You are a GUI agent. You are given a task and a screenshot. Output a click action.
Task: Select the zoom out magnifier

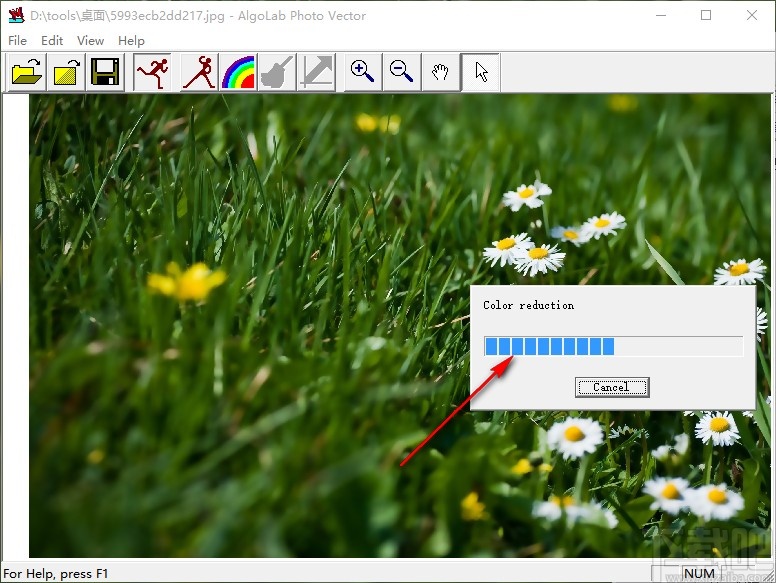[402, 73]
